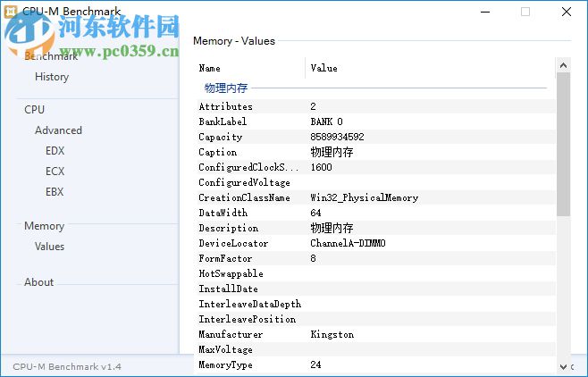Select the CreationClassName row
The width and height of the screenshot is (588, 377).
[x=376, y=197]
